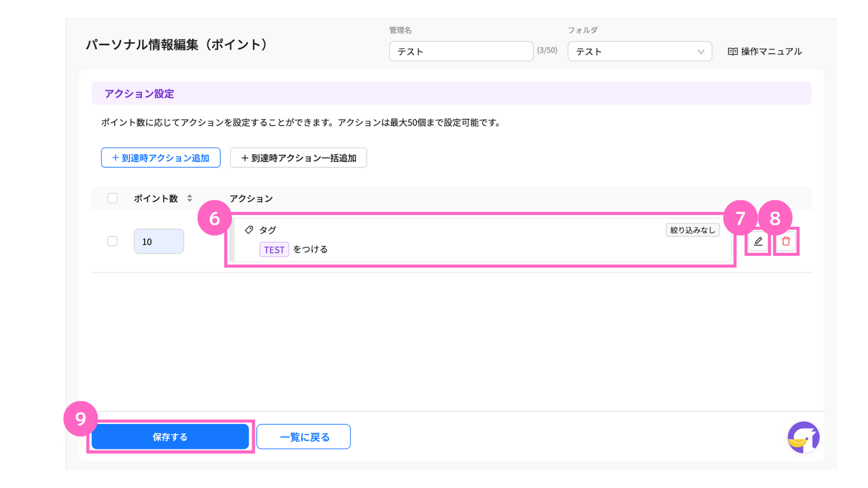
Task: Open the 操作マニュアル link
Action: coord(771,52)
